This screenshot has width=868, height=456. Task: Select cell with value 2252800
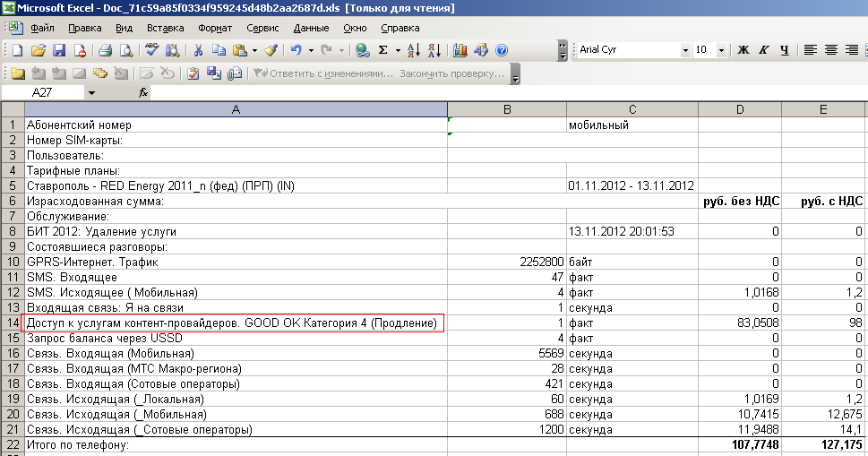tap(506, 262)
